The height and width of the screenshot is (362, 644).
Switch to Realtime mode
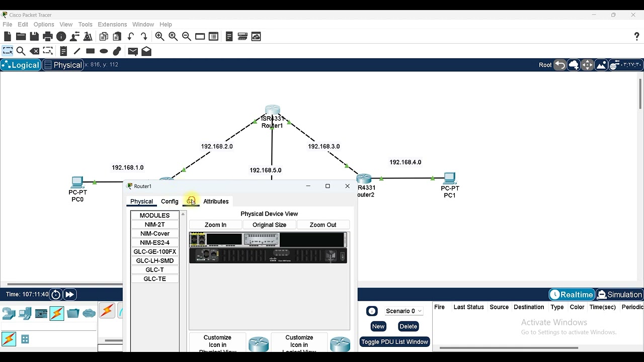point(572,295)
